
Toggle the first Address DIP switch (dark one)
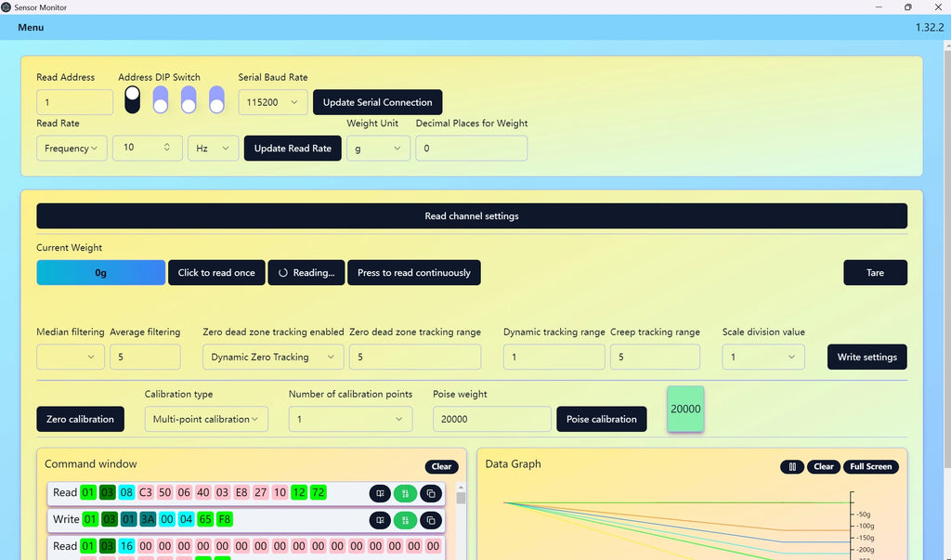(132, 99)
